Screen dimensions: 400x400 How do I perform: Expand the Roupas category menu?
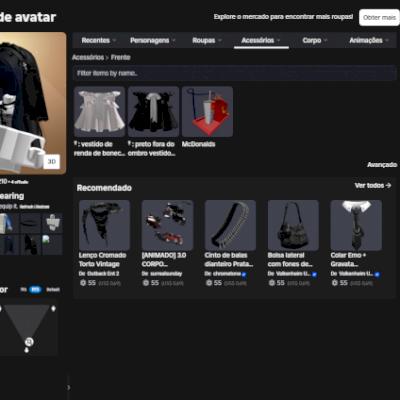pos(207,40)
